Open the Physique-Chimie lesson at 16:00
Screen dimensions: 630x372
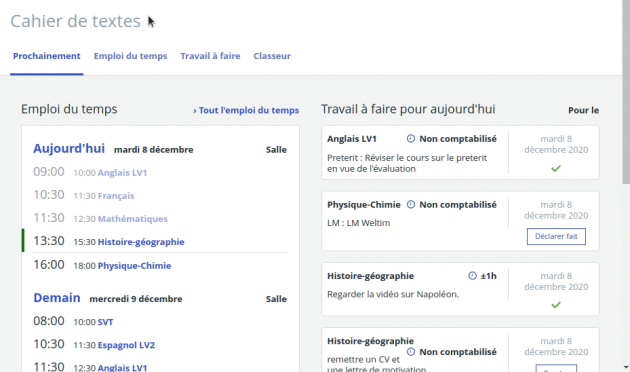pyautogui.click(x=135, y=266)
